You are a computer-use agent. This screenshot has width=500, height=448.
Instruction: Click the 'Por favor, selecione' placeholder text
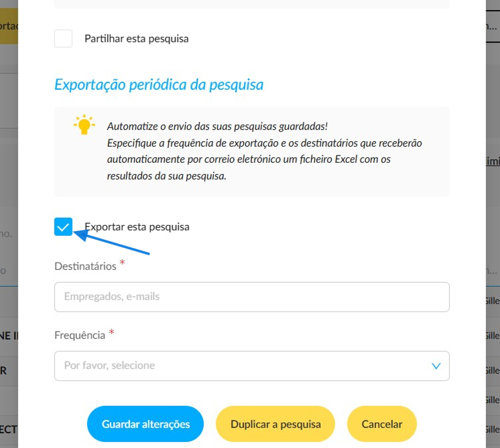tap(109, 365)
